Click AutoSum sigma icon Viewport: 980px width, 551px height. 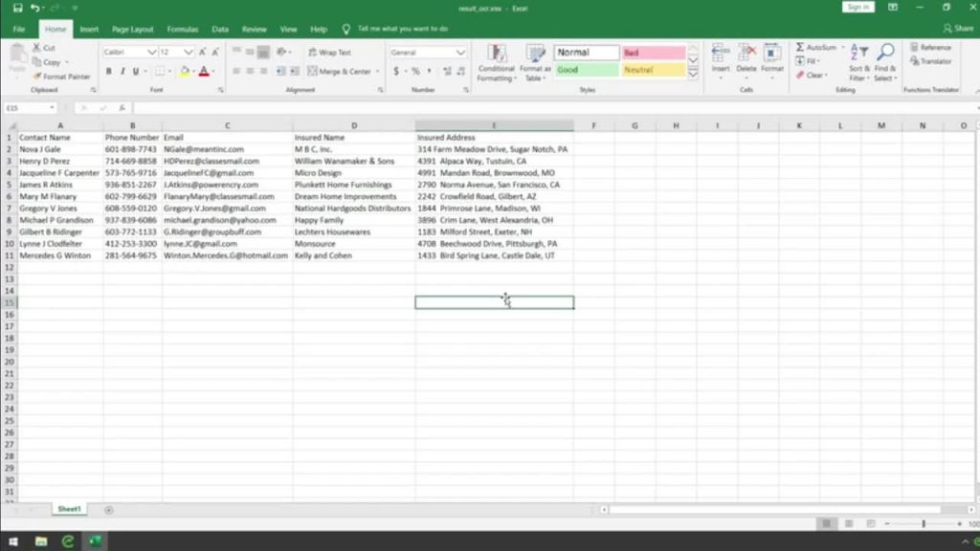(x=800, y=48)
